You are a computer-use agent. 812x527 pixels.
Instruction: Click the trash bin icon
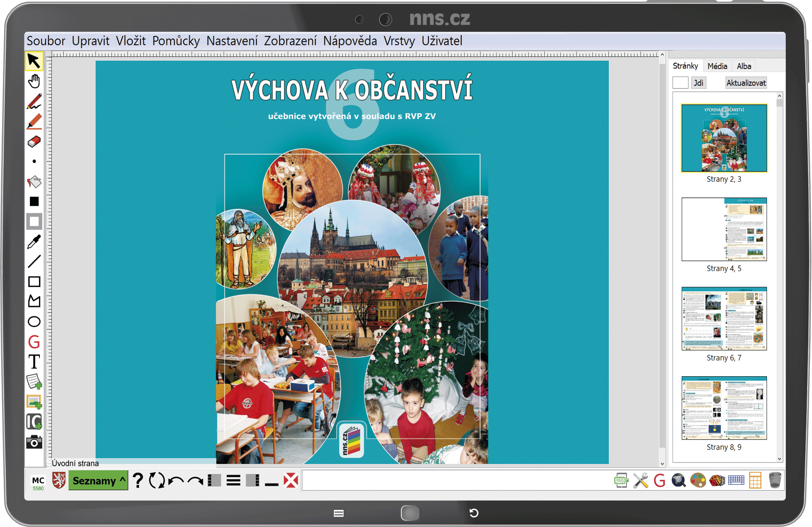pyautogui.click(x=775, y=480)
